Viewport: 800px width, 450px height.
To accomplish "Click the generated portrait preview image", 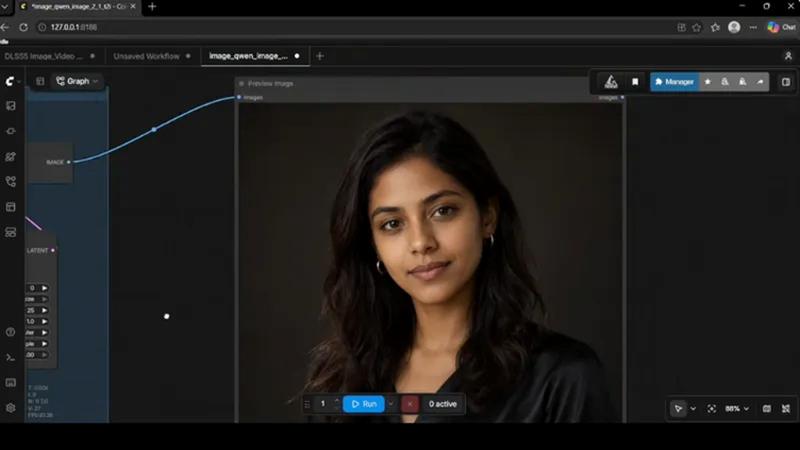I will point(430,263).
